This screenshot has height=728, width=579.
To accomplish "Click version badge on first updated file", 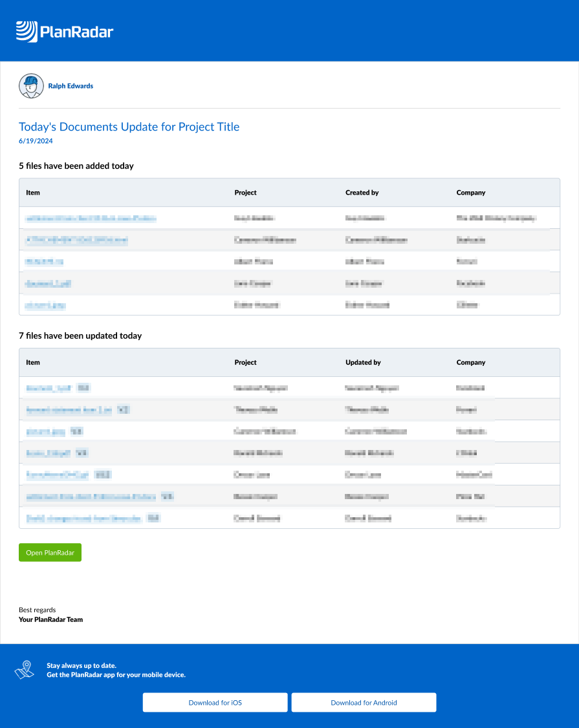I will tap(83, 388).
